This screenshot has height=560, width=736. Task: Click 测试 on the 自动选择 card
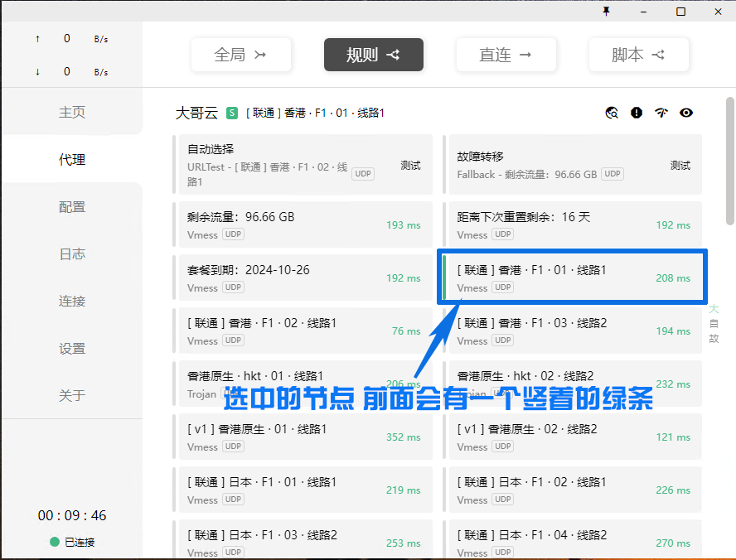tap(410, 165)
